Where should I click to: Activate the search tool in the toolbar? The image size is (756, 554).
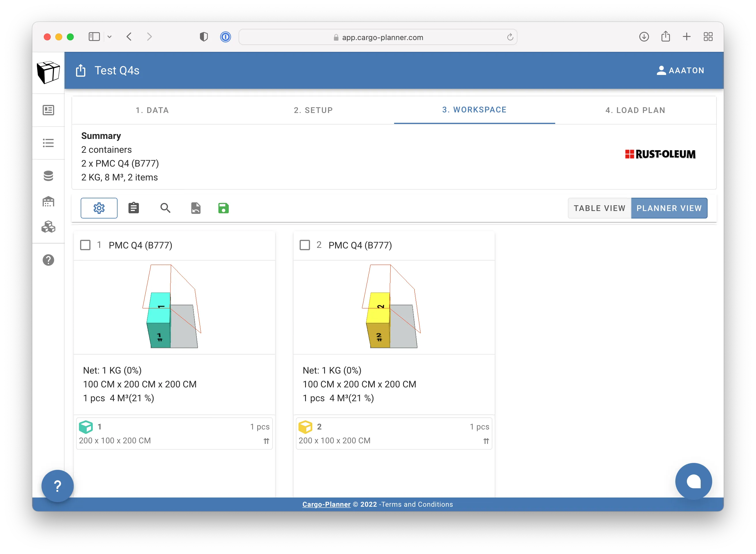tap(165, 208)
